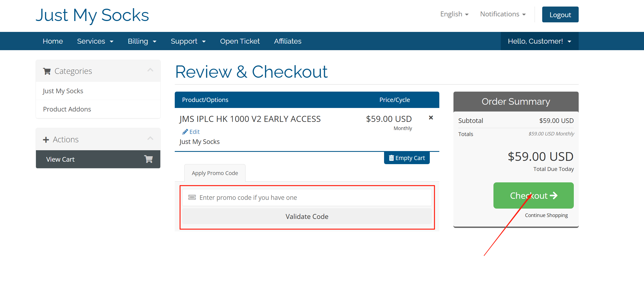Screen dimensions: 644x283
Task: Click the ticket icon in promo field
Action: pyautogui.click(x=192, y=197)
